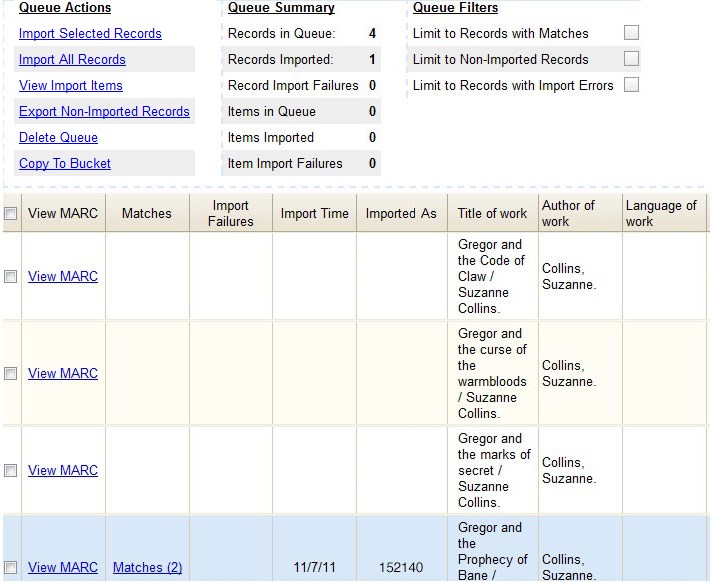Tick the select-all checkbox in table header
Image resolution: width=713 pixels, height=582 pixels.
[10, 213]
